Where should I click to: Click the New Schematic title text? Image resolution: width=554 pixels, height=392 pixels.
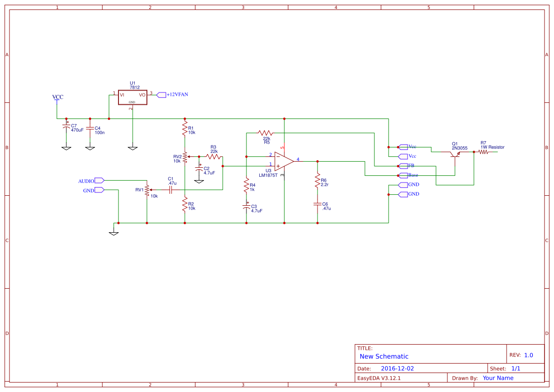[x=384, y=356]
